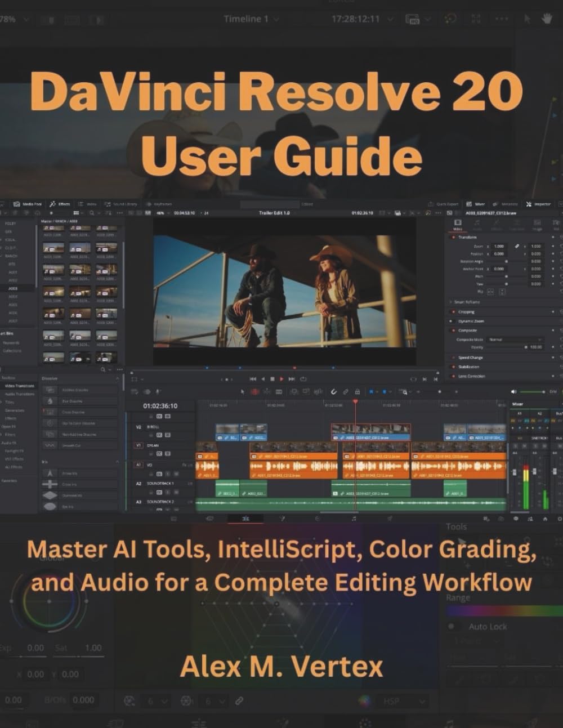Choose Cross Dissolve transition
The image size is (563, 728).
tap(79, 412)
